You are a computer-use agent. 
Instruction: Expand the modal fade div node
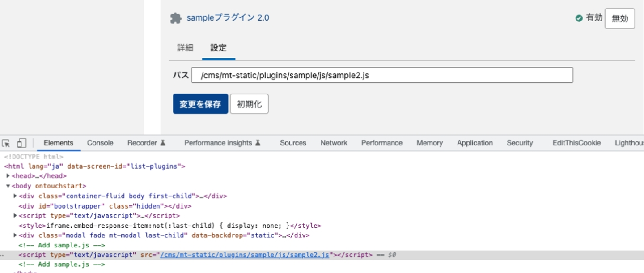point(15,235)
